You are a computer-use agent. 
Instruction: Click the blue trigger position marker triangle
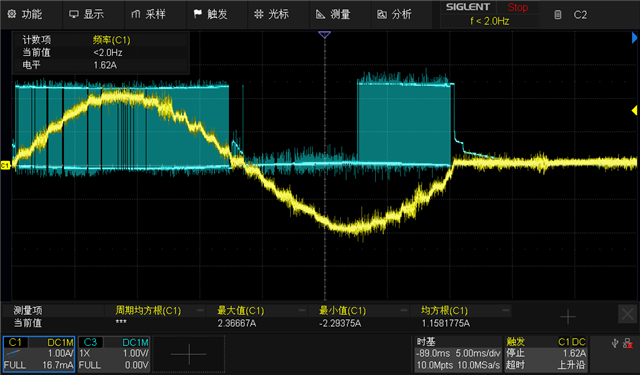coord(324,35)
